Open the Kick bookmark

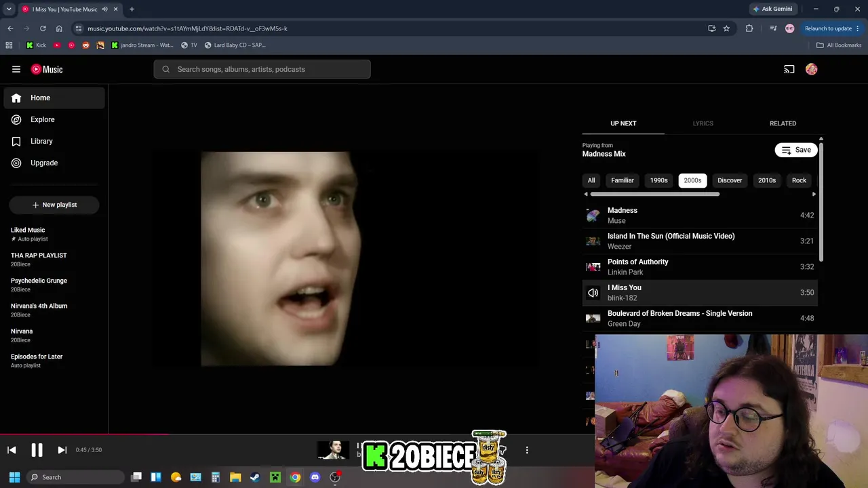[x=36, y=45]
